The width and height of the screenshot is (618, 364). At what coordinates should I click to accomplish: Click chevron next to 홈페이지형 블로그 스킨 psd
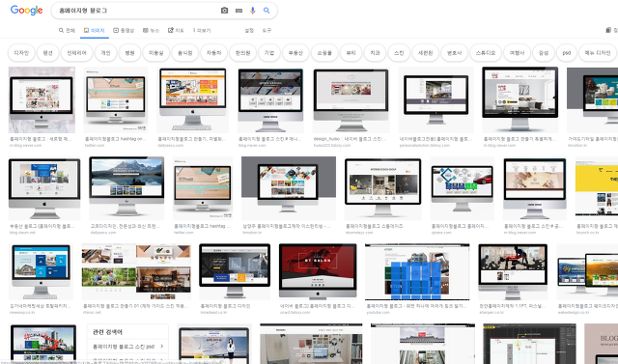pos(162,347)
